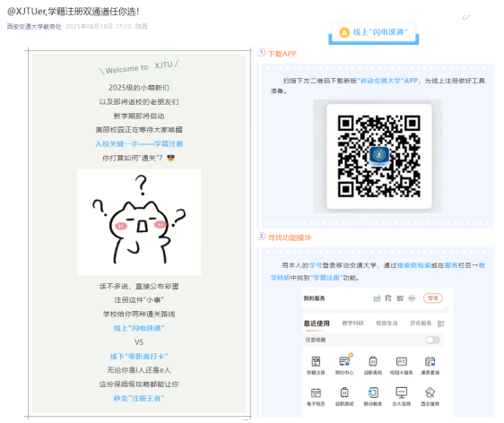
Task: Toggle the 仅显收藏 switch
Action: [x=432, y=340]
